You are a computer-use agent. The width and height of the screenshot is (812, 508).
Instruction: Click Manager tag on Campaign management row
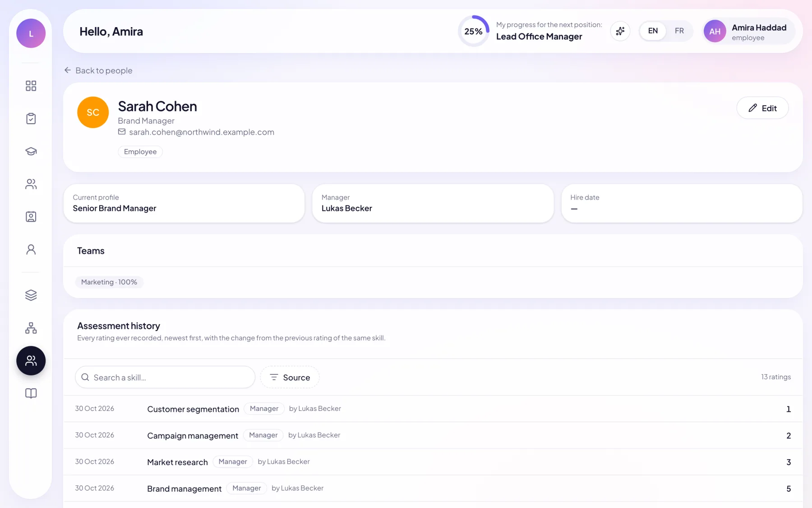pos(263,435)
